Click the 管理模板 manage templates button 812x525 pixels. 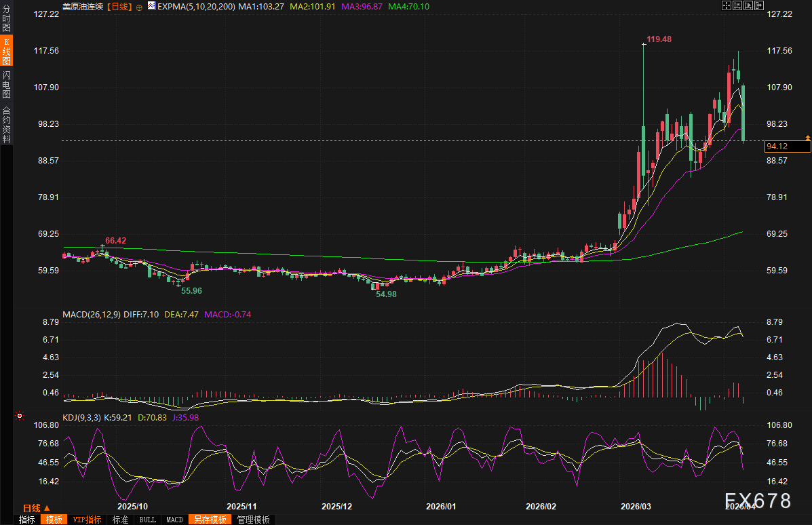coord(253,520)
